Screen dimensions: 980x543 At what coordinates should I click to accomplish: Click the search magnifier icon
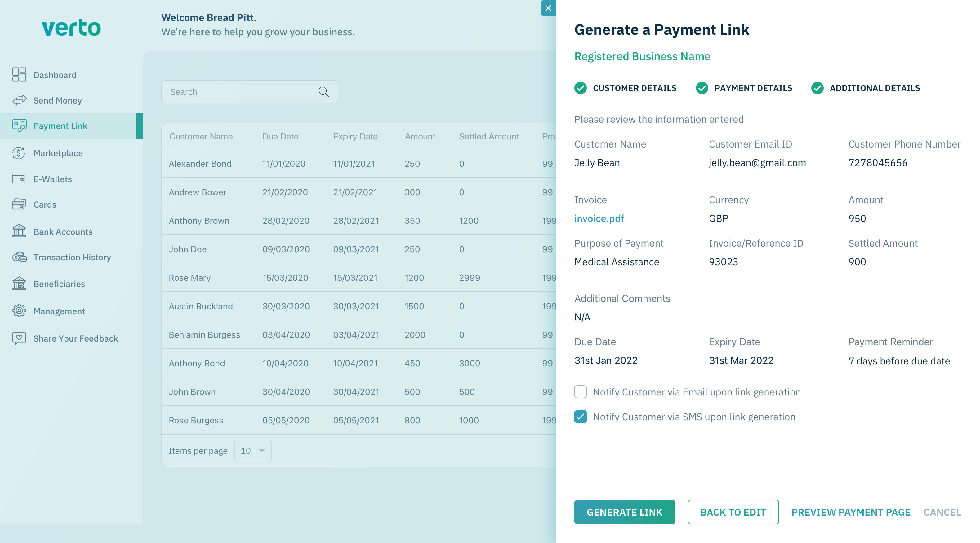[x=323, y=92]
